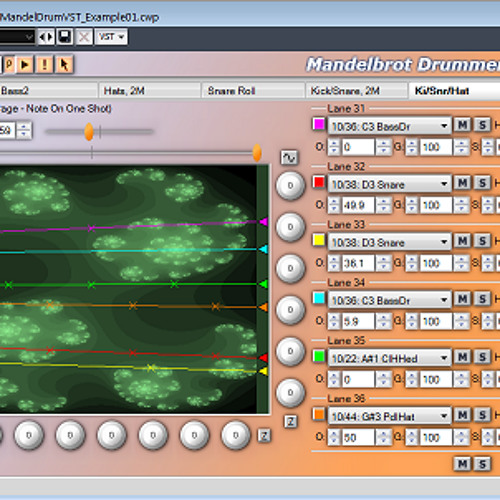
Task: Click the left-right arrows preset navigation icon
Action: pyautogui.click(x=46, y=37)
